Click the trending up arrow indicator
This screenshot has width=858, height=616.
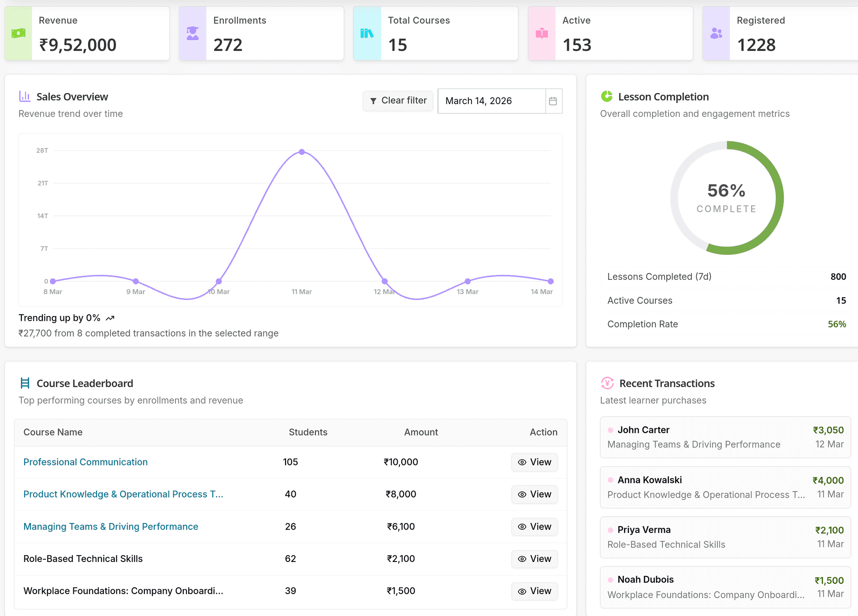click(110, 317)
